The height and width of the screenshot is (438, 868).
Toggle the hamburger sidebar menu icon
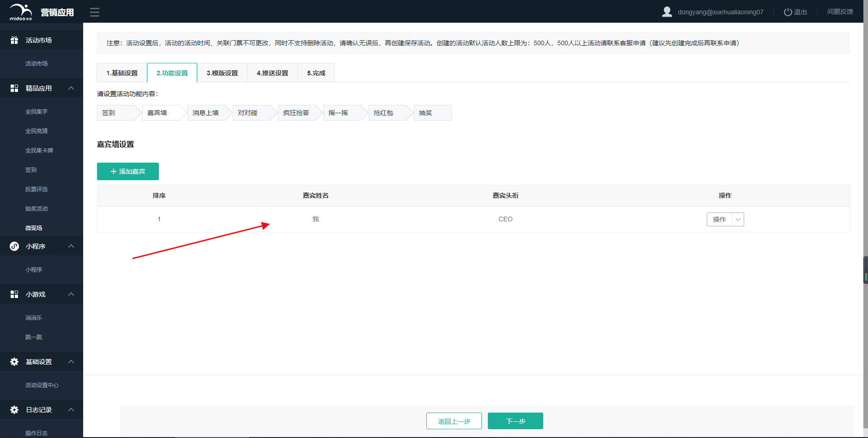(x=95, y=12)
